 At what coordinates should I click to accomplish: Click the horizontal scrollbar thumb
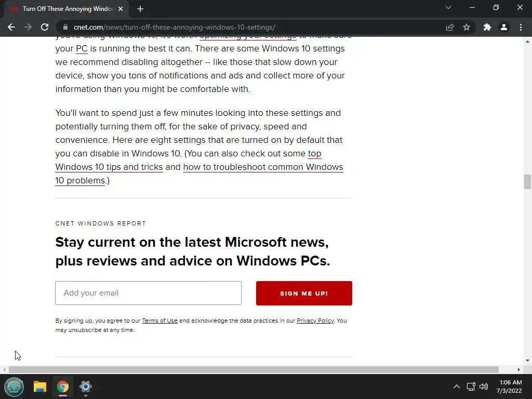pyautogui.click(x=254, y=369)
